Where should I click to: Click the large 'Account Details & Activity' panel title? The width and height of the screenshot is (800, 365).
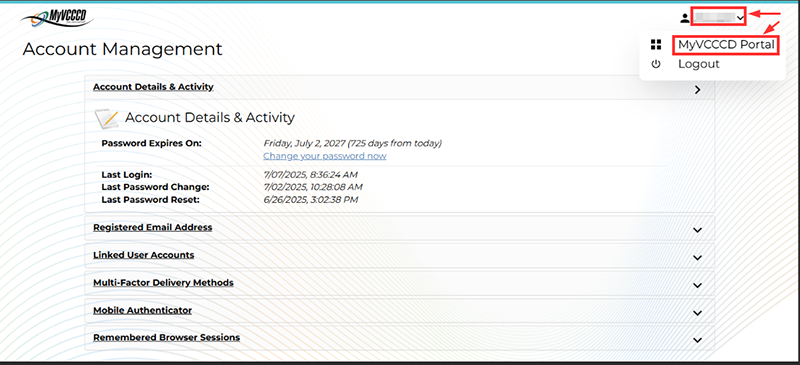point(210,117)
